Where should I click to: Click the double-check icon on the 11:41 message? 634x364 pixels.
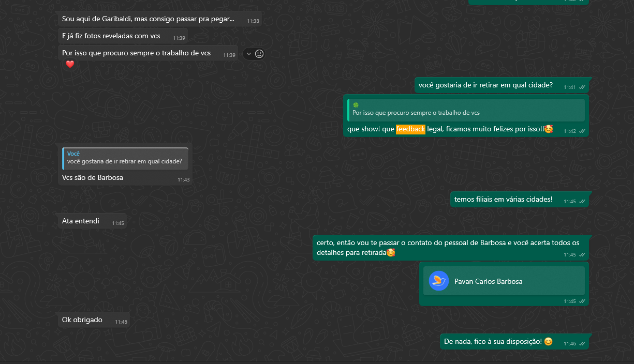tap(582, 87)
